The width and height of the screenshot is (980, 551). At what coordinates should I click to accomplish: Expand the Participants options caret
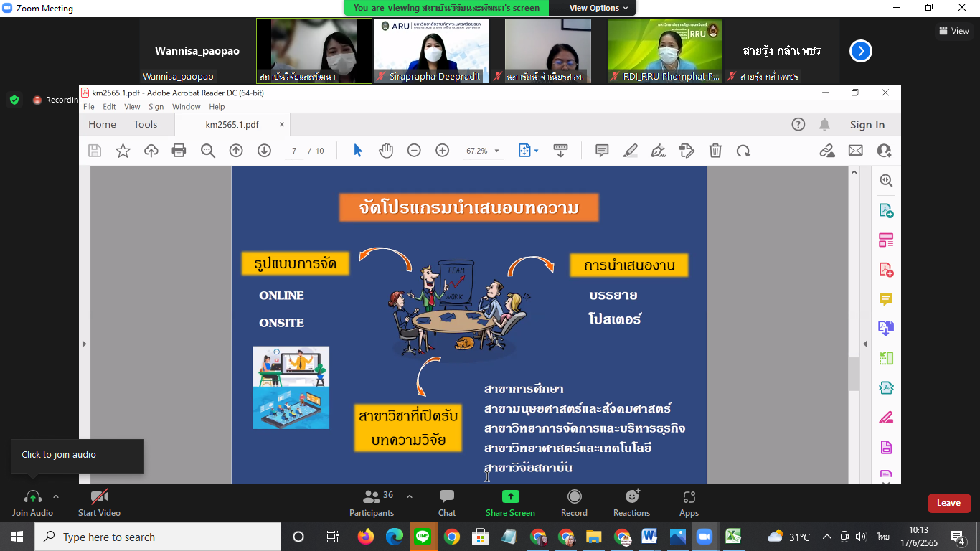(410, 496)
